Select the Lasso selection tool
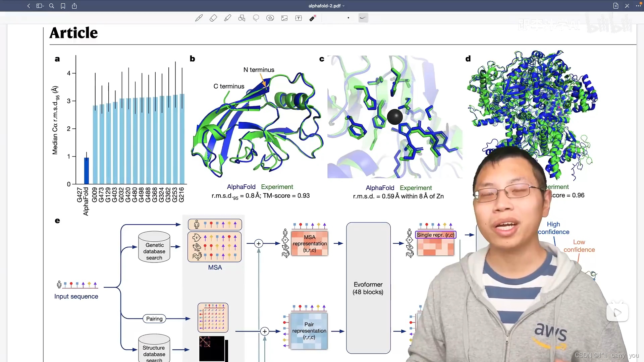 [256, 18]
